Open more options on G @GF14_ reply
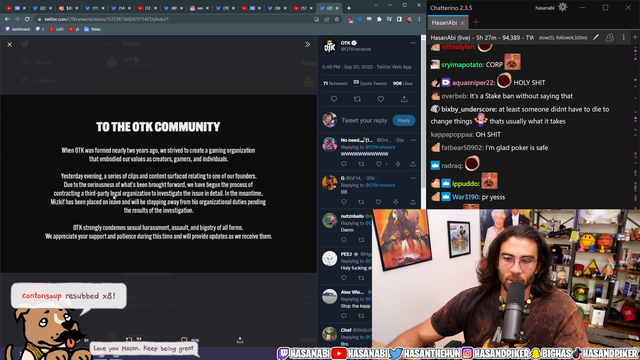640x360 pixels. point(413,178)
